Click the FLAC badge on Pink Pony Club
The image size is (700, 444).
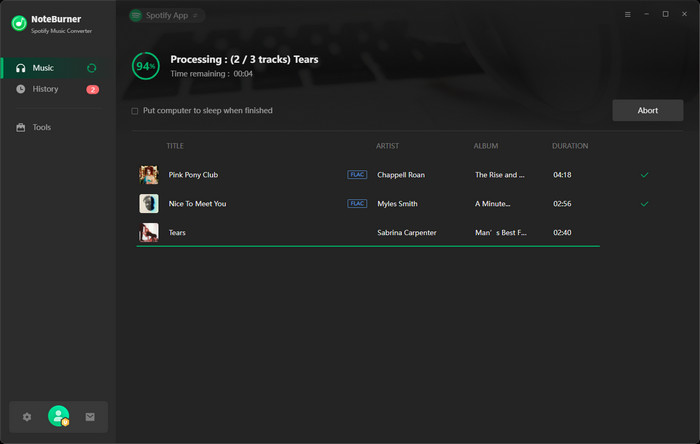tap(357, 175)
